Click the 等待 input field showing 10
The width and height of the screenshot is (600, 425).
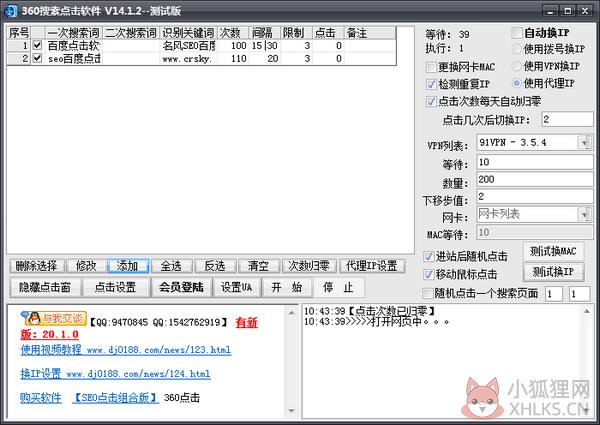point(535,162)
